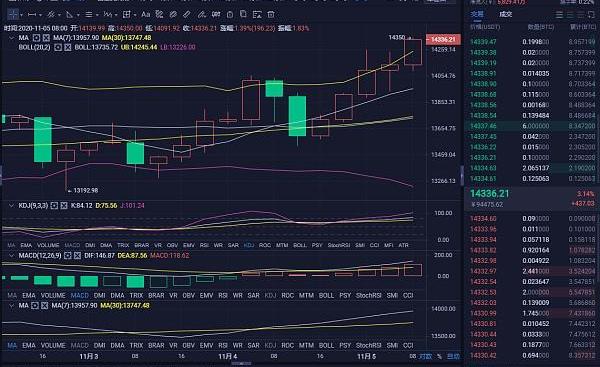Collapse the KDJ indicator panel chevron
600x367 pixels.
pyautogui.click(x=11, y=206)
